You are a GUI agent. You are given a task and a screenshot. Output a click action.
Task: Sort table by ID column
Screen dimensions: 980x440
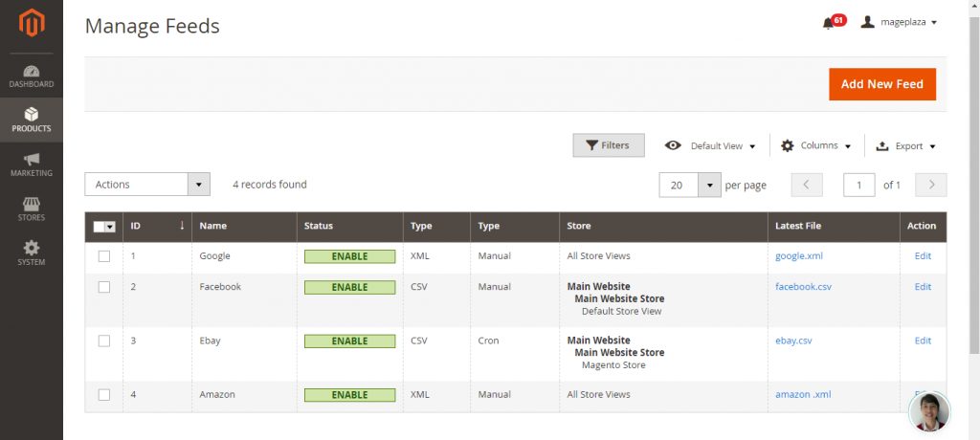pyautogui.click(x=158, y=226)
